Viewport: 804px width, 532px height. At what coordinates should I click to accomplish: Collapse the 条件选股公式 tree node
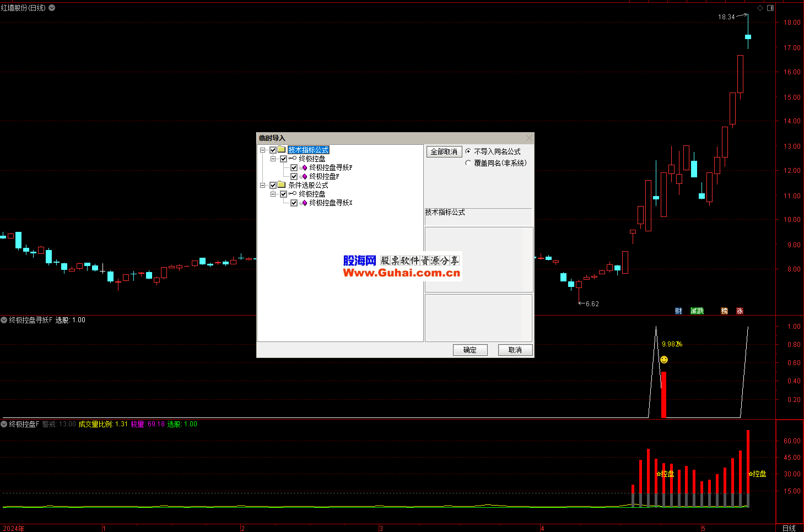point(263,185)
